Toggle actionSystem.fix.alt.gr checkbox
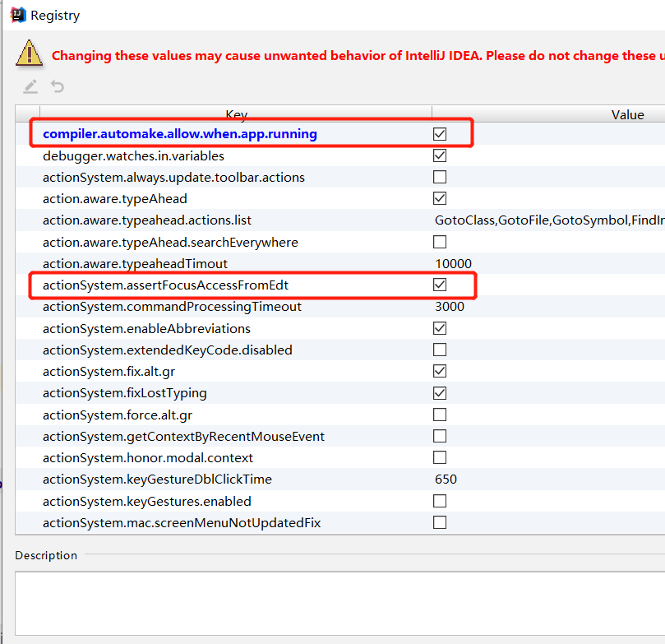665x644 pixels. coord(440,371)
